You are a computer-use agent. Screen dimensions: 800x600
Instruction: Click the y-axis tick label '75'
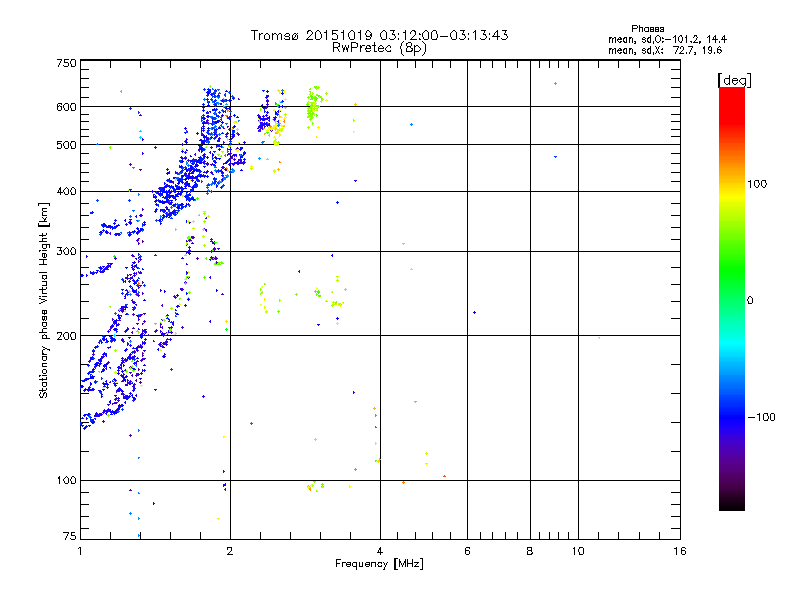pos(70,536)
